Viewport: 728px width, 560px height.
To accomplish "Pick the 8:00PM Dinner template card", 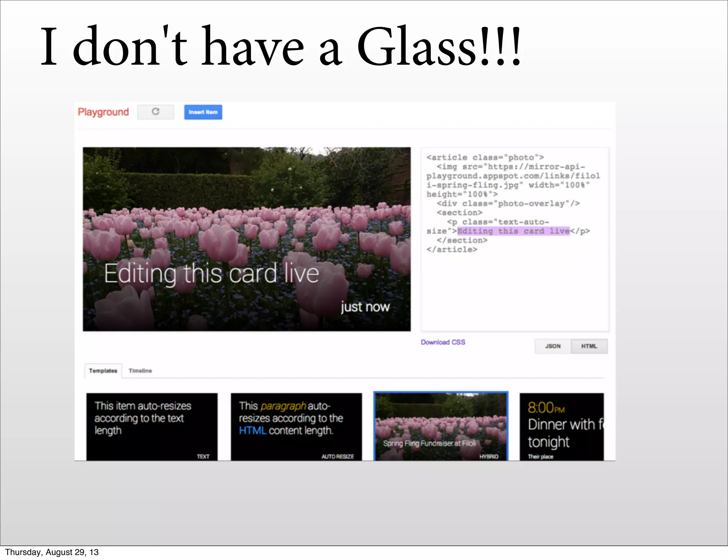I will point(562,426).
